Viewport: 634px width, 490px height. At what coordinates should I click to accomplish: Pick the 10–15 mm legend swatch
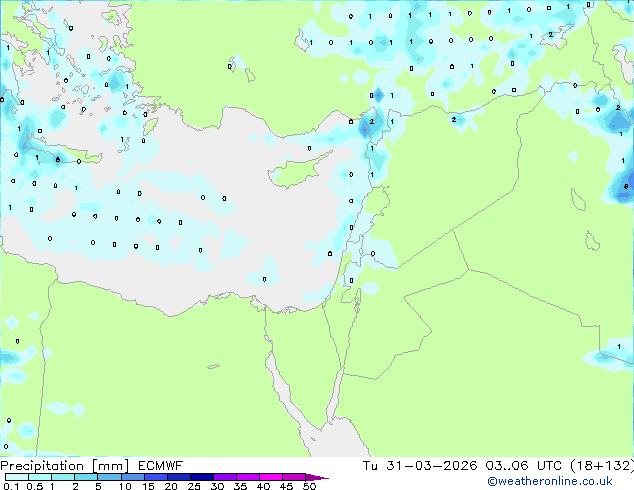(x=132, y=477)
